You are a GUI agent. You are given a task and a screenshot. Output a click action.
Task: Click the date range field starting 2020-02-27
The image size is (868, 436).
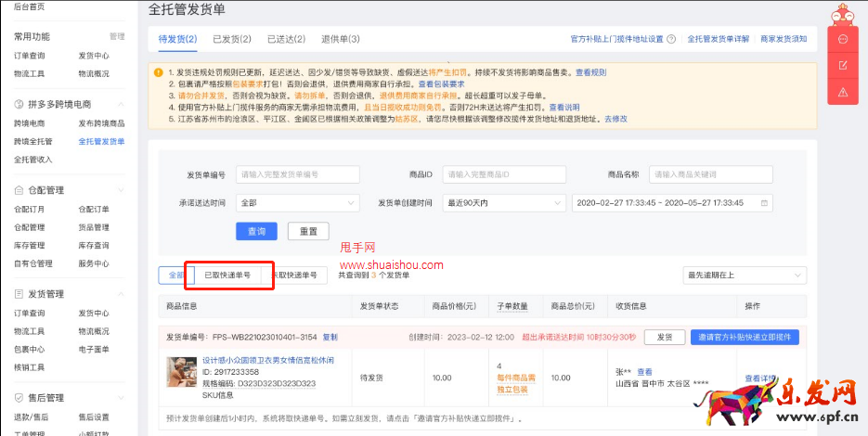pos(672,203)
